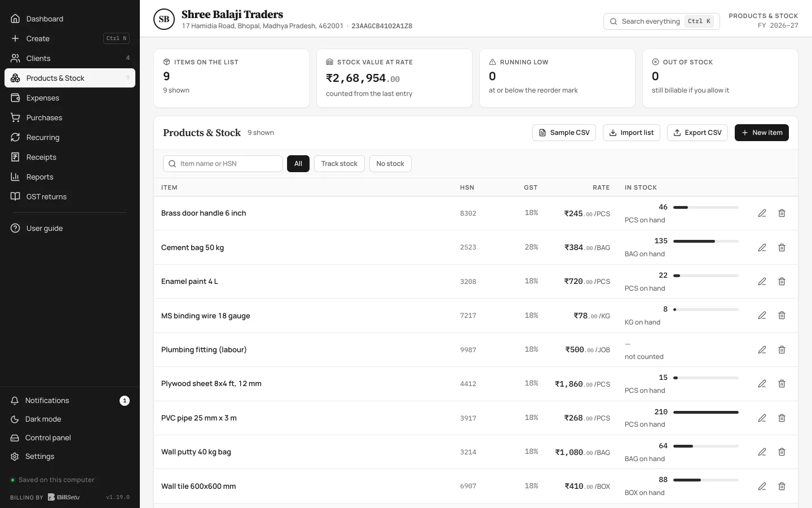Screen dimensions: 812x508
Task: Open the Items on the list card
Action: [231, 78]
